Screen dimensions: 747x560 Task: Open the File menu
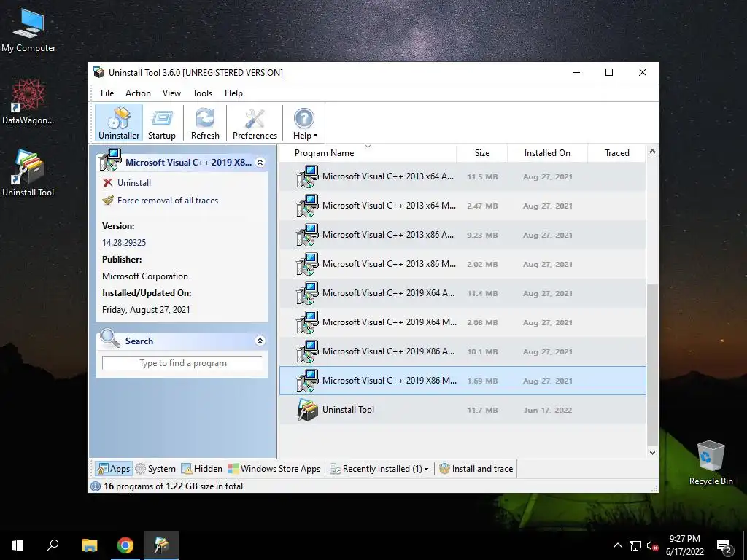(107, 93)
